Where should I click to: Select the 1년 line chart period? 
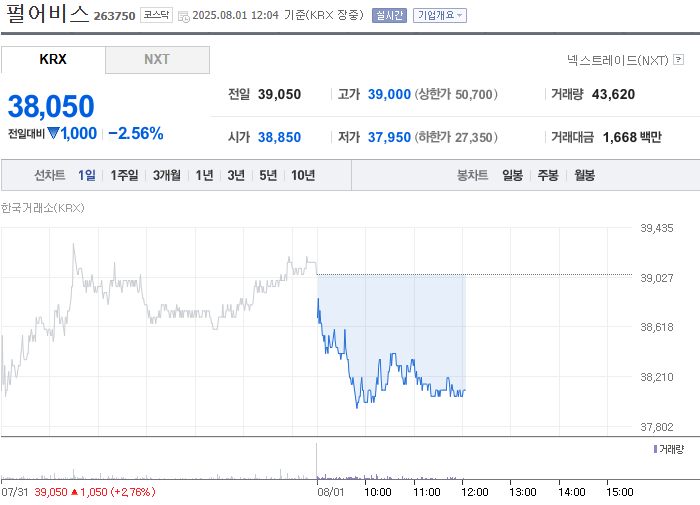click(x=204, y=175)
